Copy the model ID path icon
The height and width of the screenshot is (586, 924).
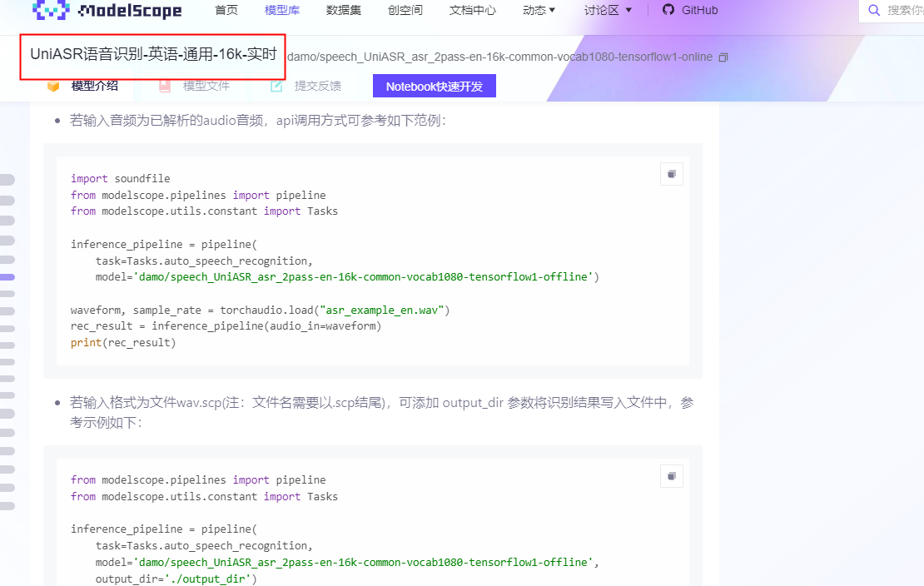(x=723, y=57)
